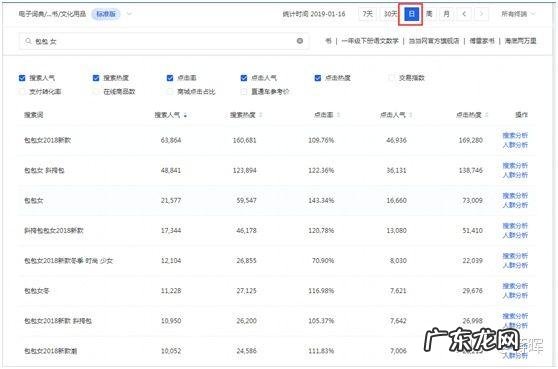558x369 pixels.
Task: Open 搜索分析 for the 包包女 row
Action: pos(515,196)
